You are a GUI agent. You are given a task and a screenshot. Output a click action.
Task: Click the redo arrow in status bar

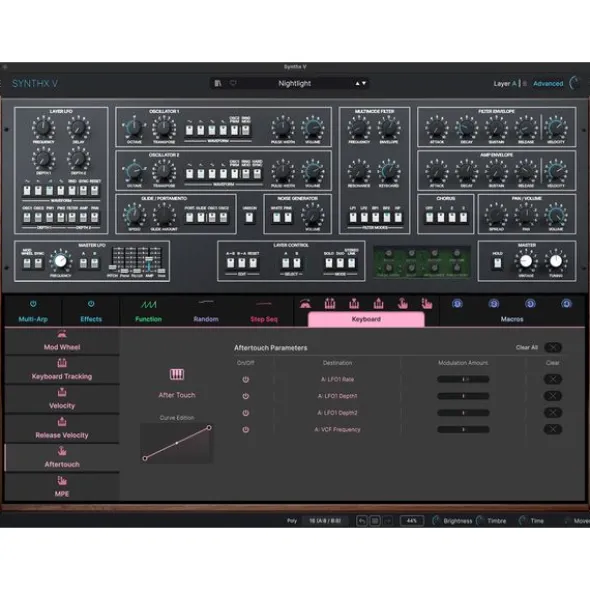point(387,521)
